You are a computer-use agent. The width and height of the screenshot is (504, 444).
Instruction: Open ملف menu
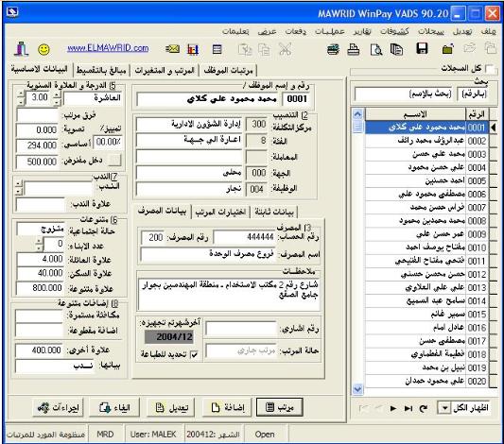(489, 31)
